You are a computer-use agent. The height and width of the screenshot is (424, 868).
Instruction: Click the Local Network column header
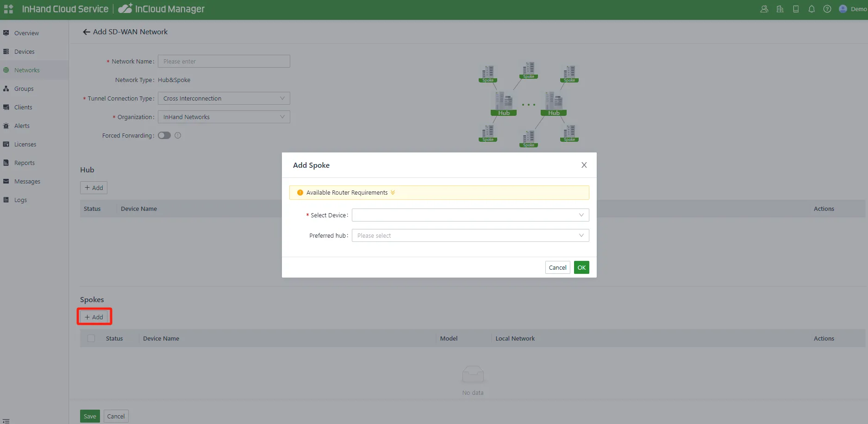[515, 338]
